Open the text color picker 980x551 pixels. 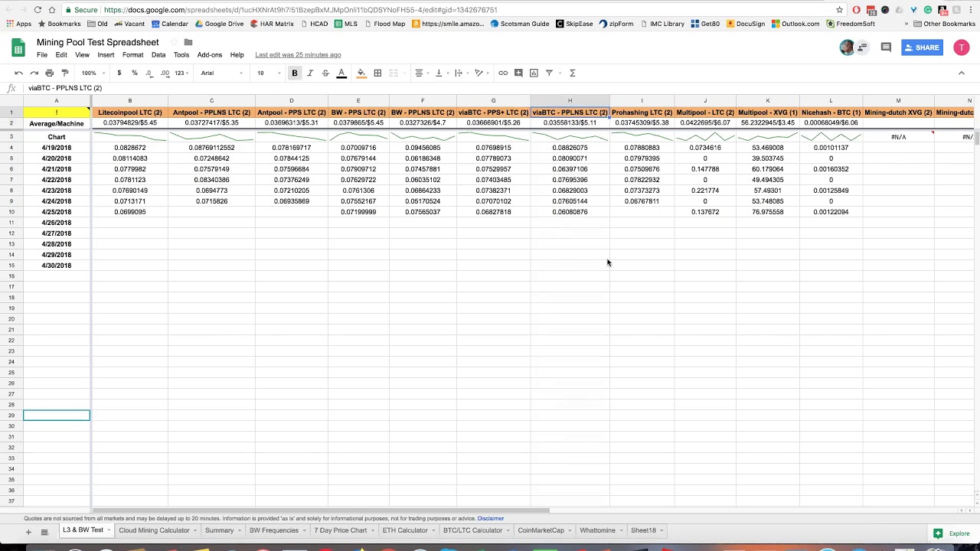(x=341, y=73)
